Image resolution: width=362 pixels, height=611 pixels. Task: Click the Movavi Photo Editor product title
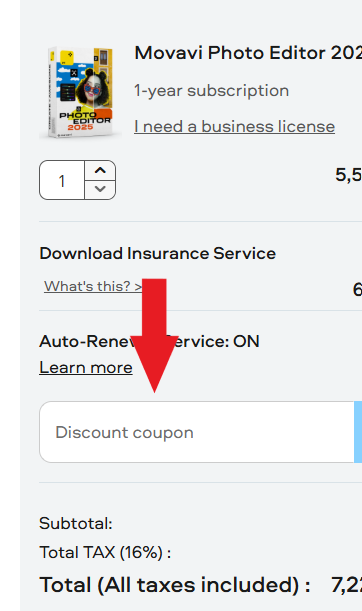(248, 53)
